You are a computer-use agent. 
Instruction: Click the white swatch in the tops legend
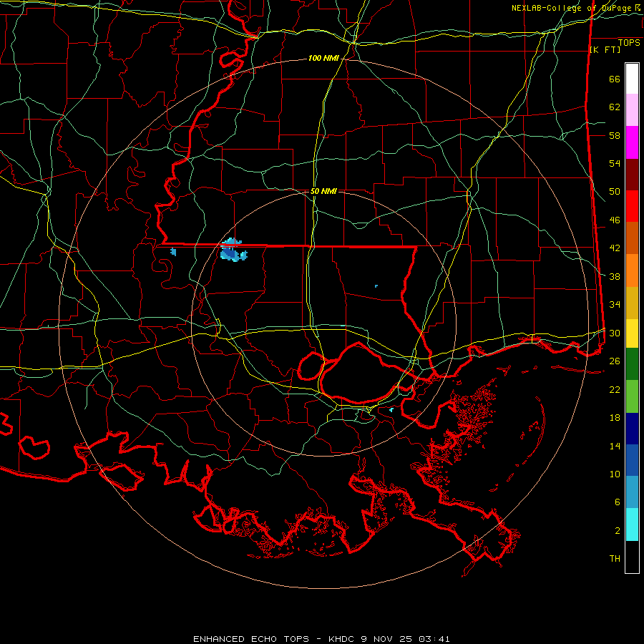[x=632, y=79]
